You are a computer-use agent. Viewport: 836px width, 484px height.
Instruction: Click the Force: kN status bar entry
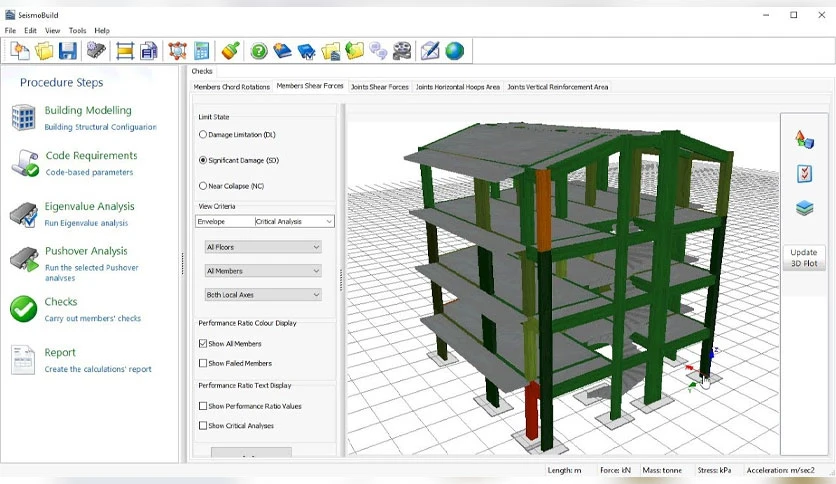(615, 470)
